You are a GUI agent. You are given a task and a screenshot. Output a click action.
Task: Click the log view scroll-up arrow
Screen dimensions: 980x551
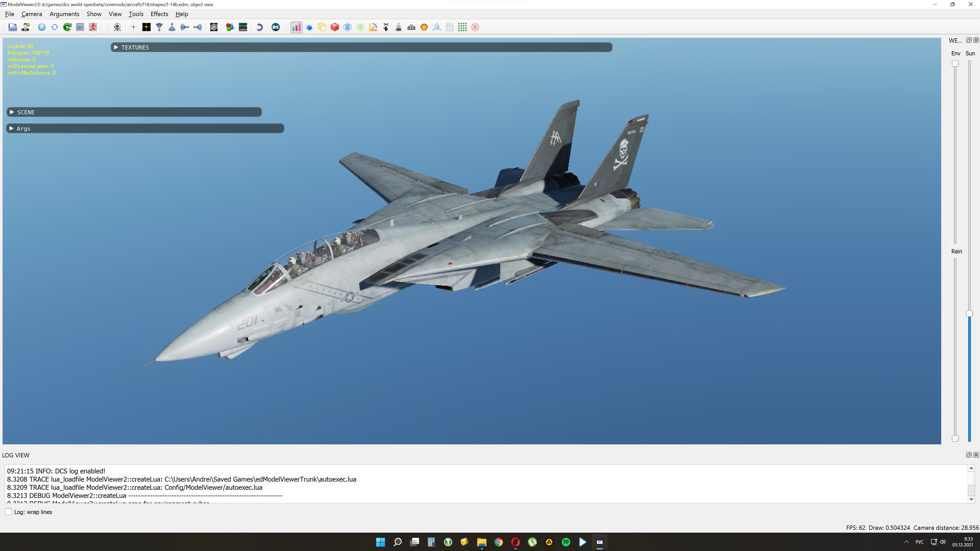[x=971, y=468]
